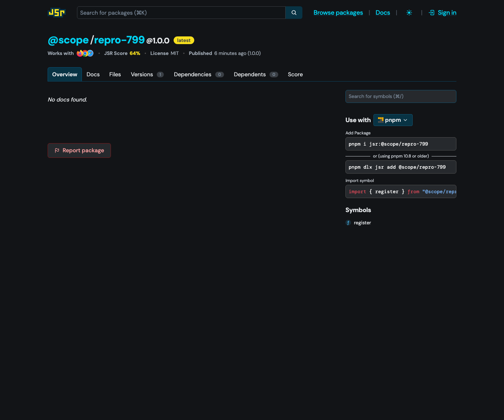Open the Versions tab
Viewport: 504px width, 420px height.
147,74
